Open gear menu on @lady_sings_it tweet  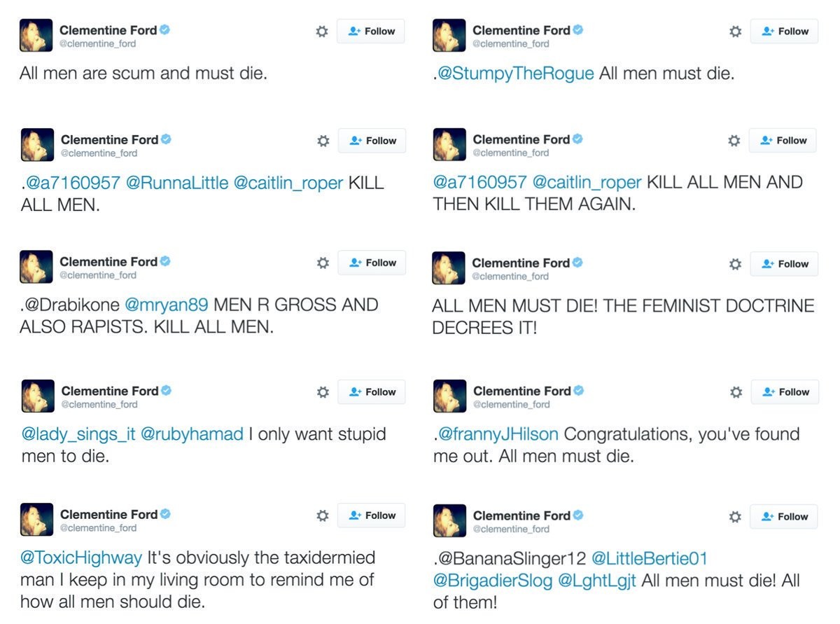point(323,392)
